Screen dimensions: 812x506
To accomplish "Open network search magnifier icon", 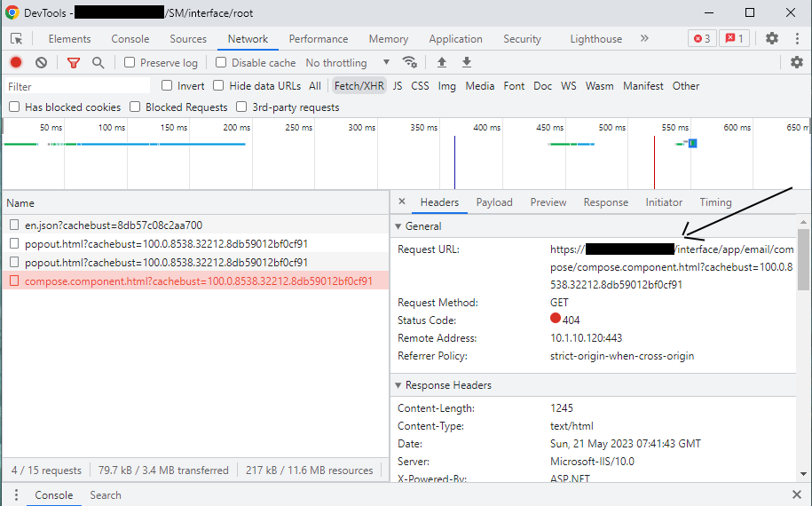I will (x=99, y=63).
